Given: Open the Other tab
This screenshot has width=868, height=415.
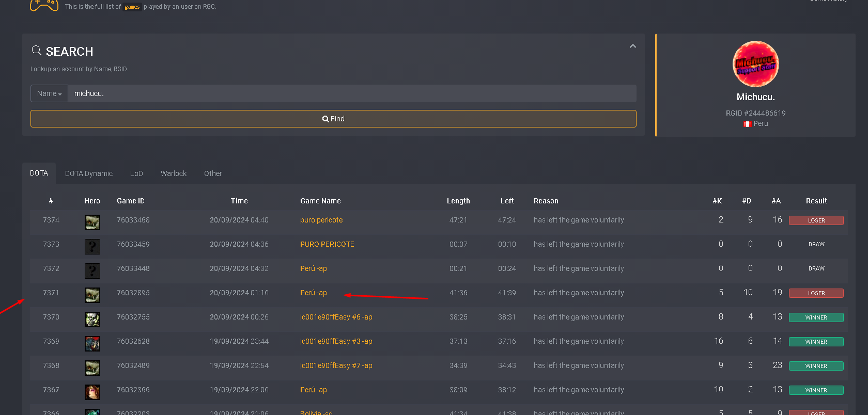Looking at the screenshot, I should coord(213,173).
